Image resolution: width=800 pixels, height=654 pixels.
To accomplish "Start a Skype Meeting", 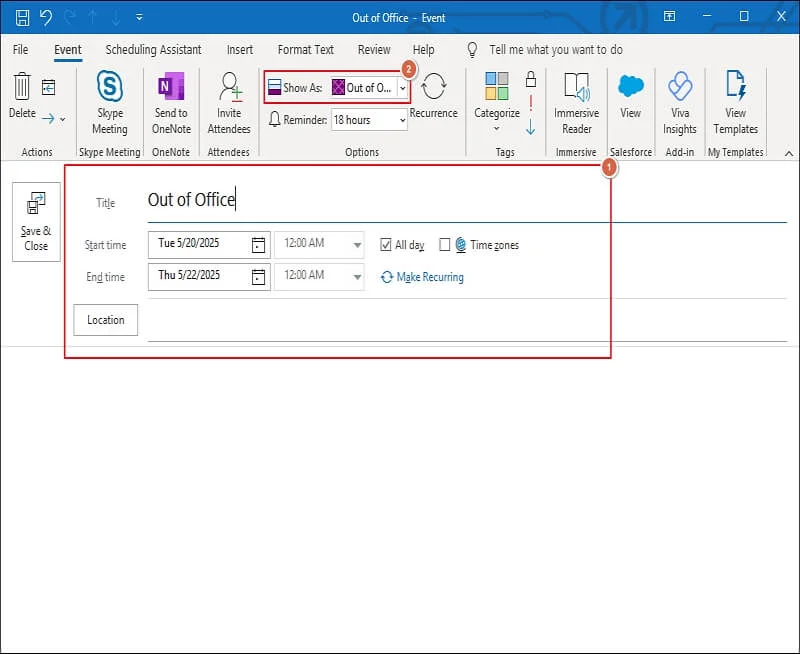I will pos(110,103).
